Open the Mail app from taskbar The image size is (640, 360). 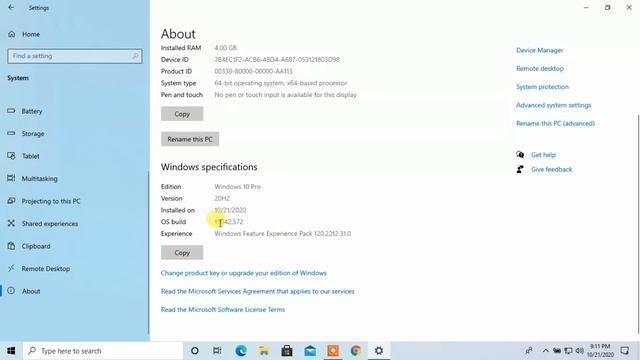310,351
